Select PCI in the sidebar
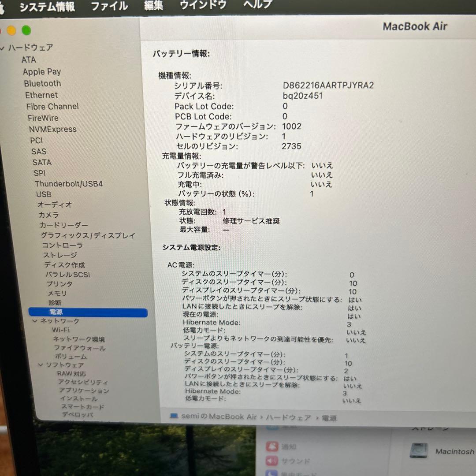 (37, 141)
